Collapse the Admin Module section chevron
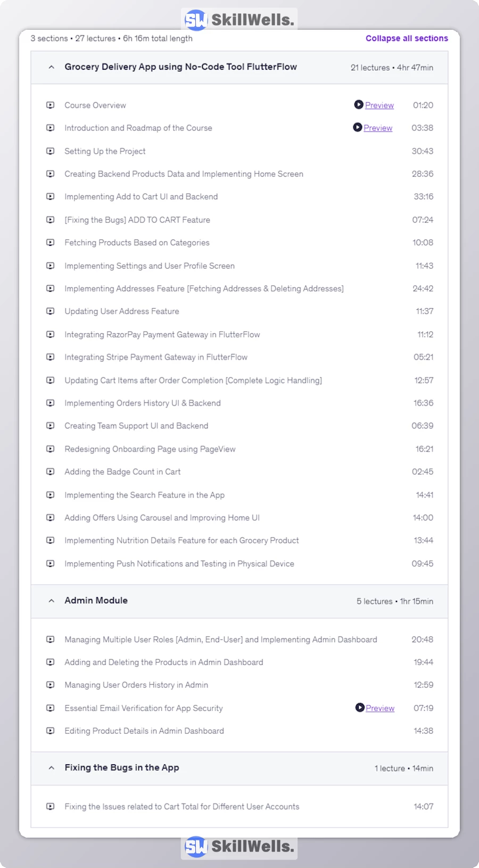The width and height of the screenshot is (479, 868). (51, 601)
